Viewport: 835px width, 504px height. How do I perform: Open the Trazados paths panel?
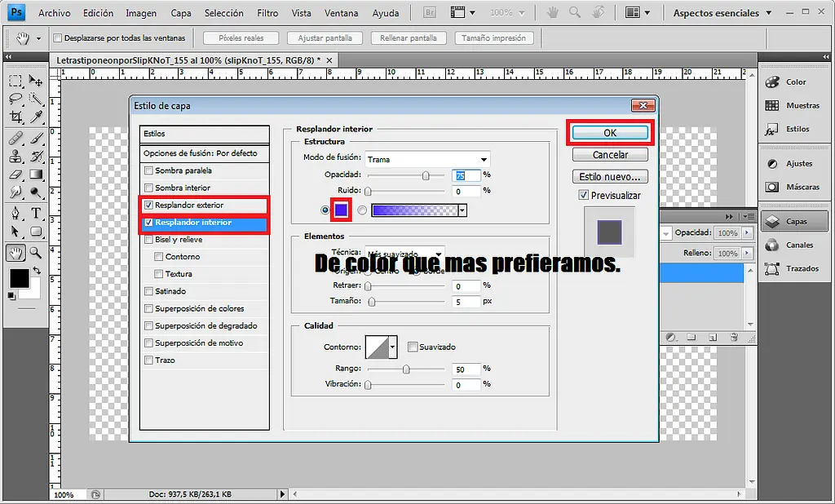tap(794, 268)
